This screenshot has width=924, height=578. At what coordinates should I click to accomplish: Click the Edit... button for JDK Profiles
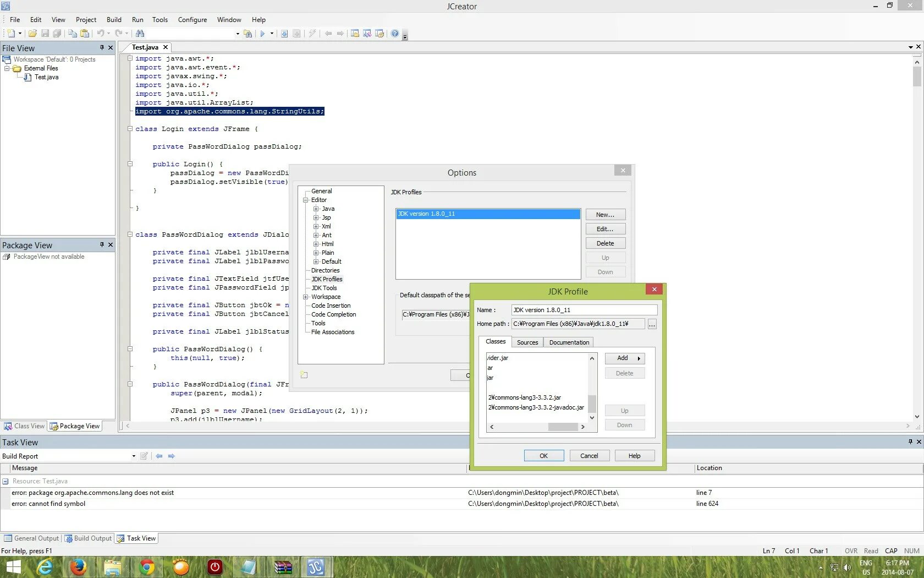pyautogui.click(x=606, y=229)
